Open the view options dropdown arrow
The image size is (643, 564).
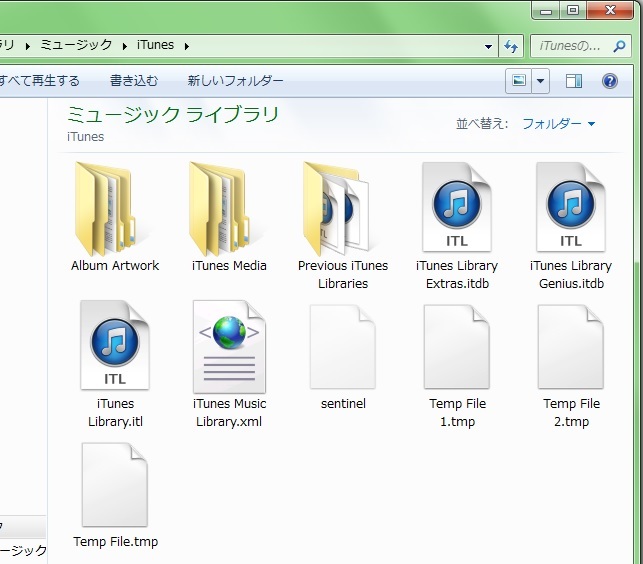pos(541,81)
